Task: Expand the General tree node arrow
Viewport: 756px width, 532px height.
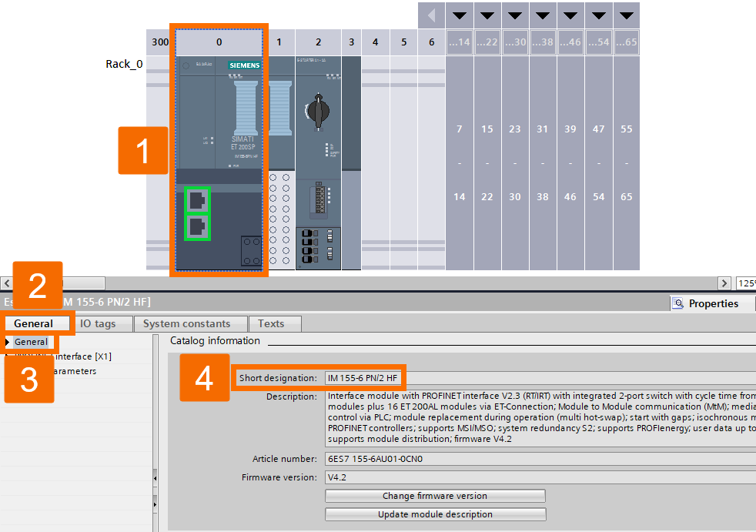Action: 7,342
